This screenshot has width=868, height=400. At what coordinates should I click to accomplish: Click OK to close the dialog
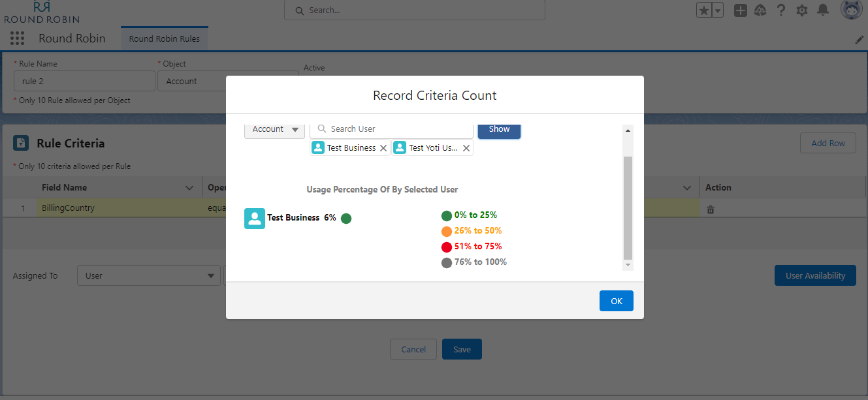(x=616, y=301)
